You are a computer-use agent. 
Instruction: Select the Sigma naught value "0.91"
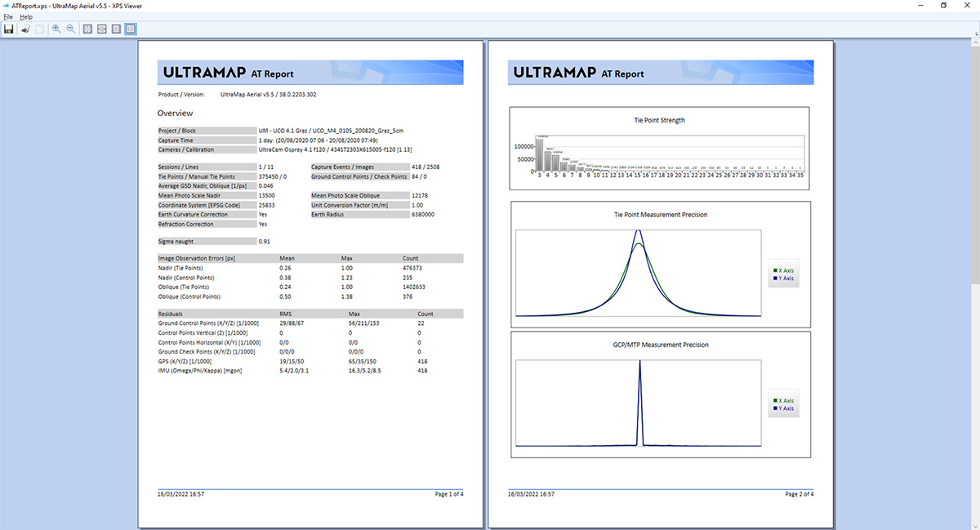264,242
